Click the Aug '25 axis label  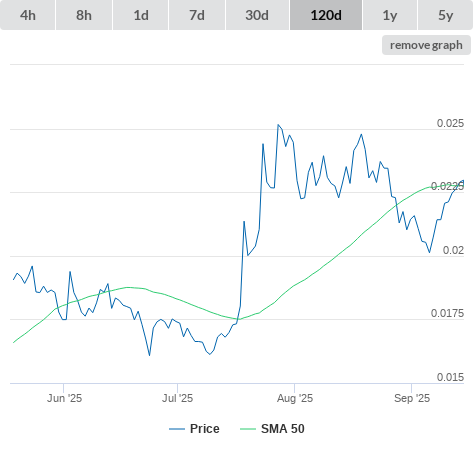[295, 398]
